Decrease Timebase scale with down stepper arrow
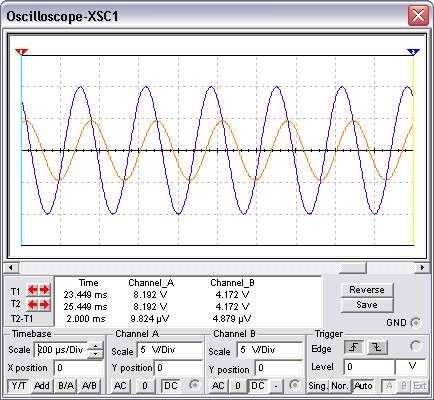This screenshot has width=434, height=400. 95,354
